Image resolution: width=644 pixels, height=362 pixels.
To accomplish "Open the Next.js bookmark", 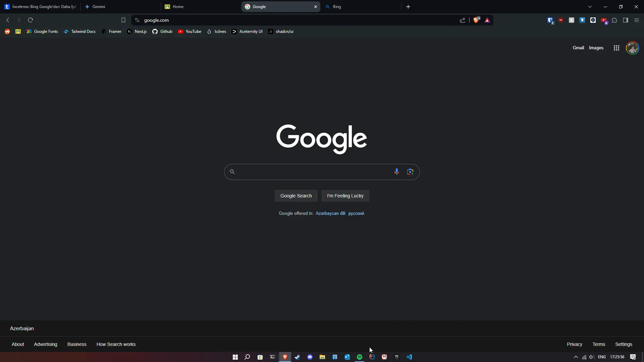I will (137, 32).
